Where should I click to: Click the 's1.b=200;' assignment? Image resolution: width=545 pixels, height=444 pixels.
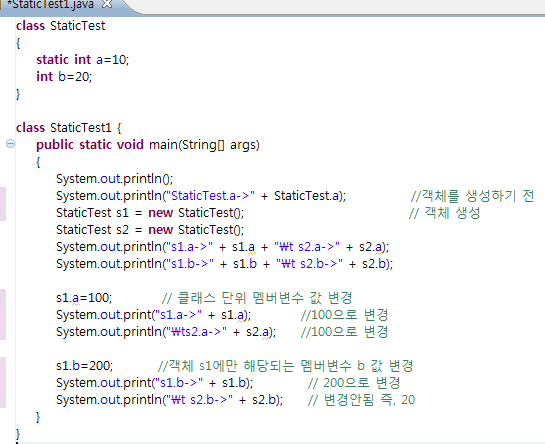85,366
